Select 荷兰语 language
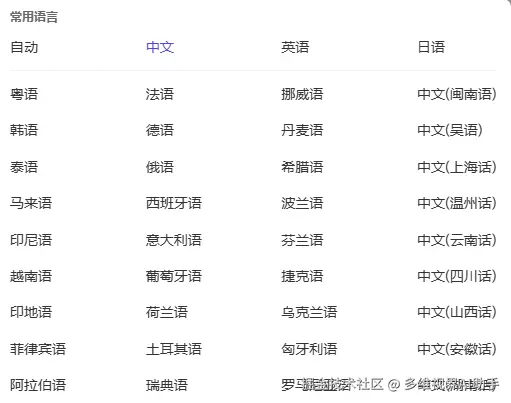The width and height of the screenshot is (511, 403). [x=167, y=312]
